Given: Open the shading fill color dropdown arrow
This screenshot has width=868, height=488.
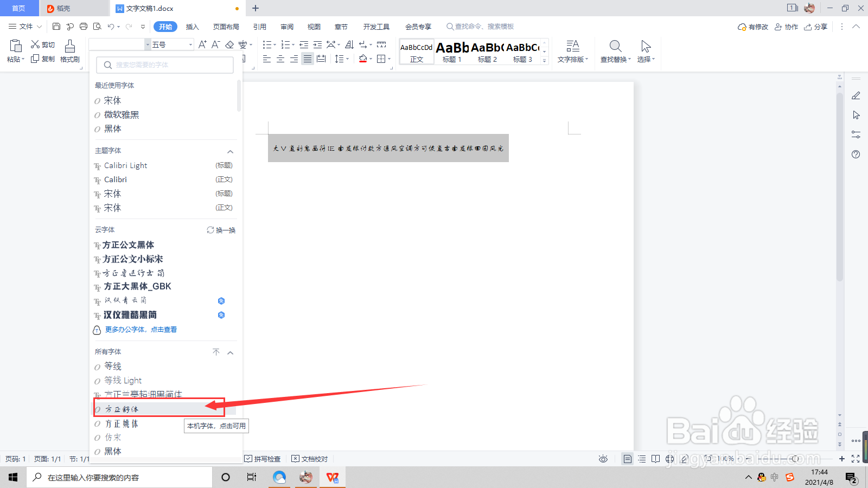Looking at the screenshot, I should [371, 59].
